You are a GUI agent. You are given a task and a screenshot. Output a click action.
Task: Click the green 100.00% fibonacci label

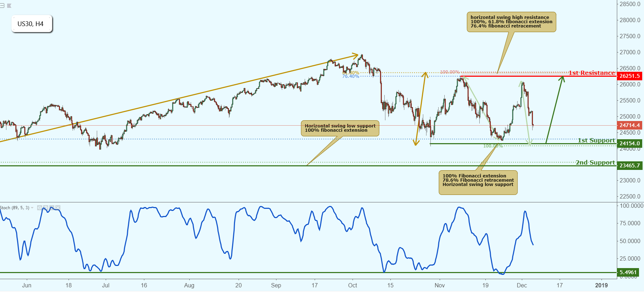[x=493, y=146]
